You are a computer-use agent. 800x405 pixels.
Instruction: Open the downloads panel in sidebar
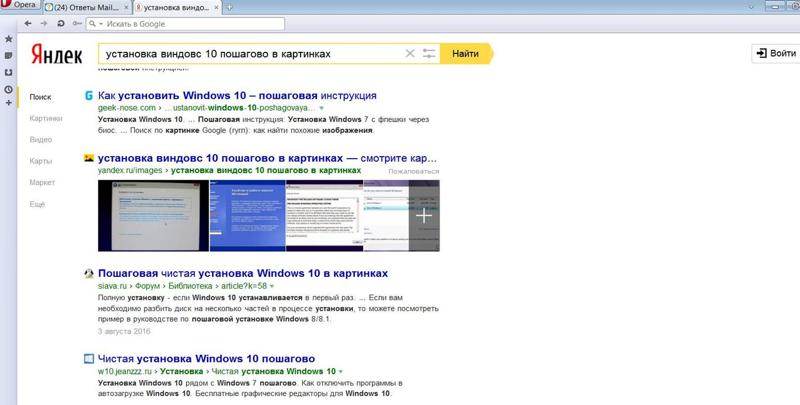(x=8, y=72)
